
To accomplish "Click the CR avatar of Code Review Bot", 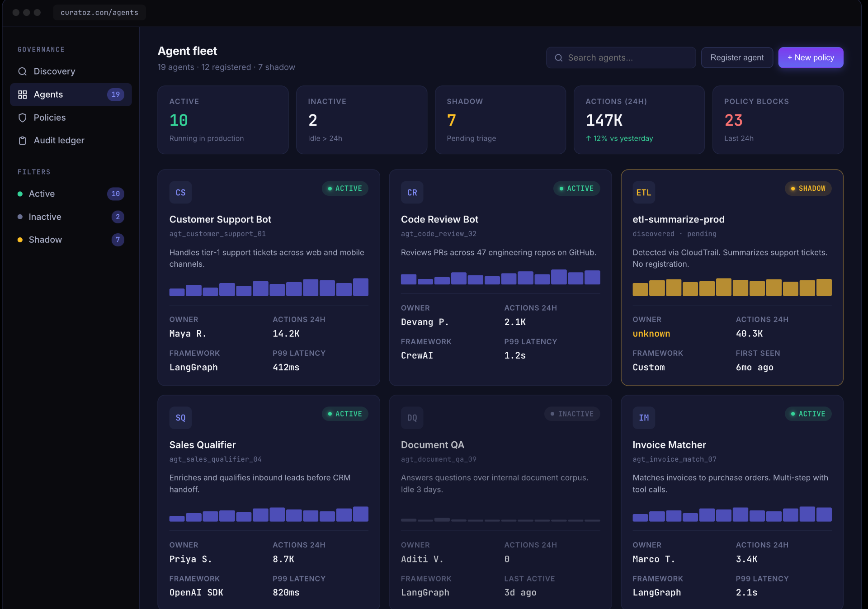I will pos(412,193).
